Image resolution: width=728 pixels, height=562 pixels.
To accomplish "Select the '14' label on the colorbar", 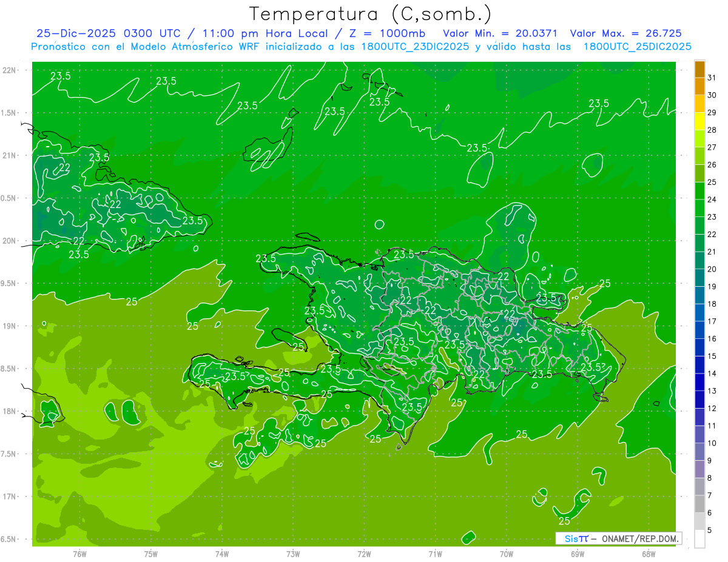I will [x=712, y=373].
